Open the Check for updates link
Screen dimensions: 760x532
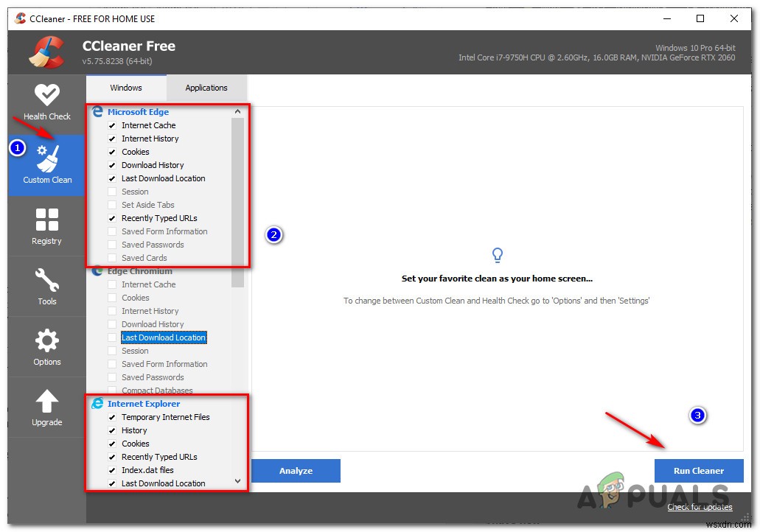(x=699, y=507)
